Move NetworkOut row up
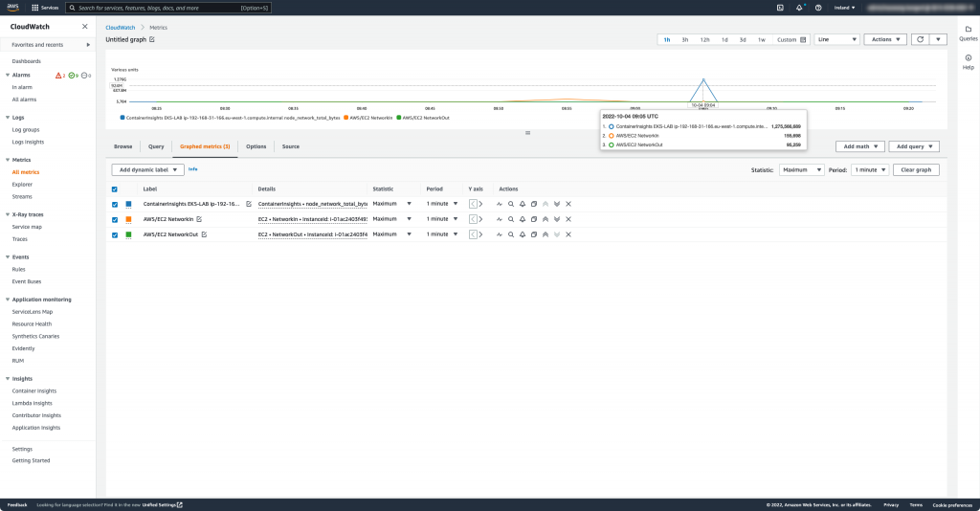980x511 pixels. [x=546, y=234]
